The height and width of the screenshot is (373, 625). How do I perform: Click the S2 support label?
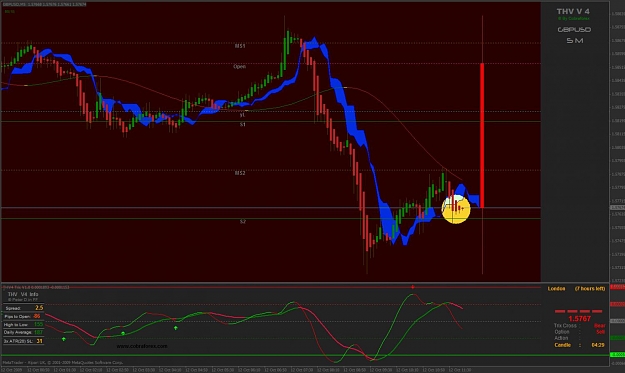coord(243,222)
